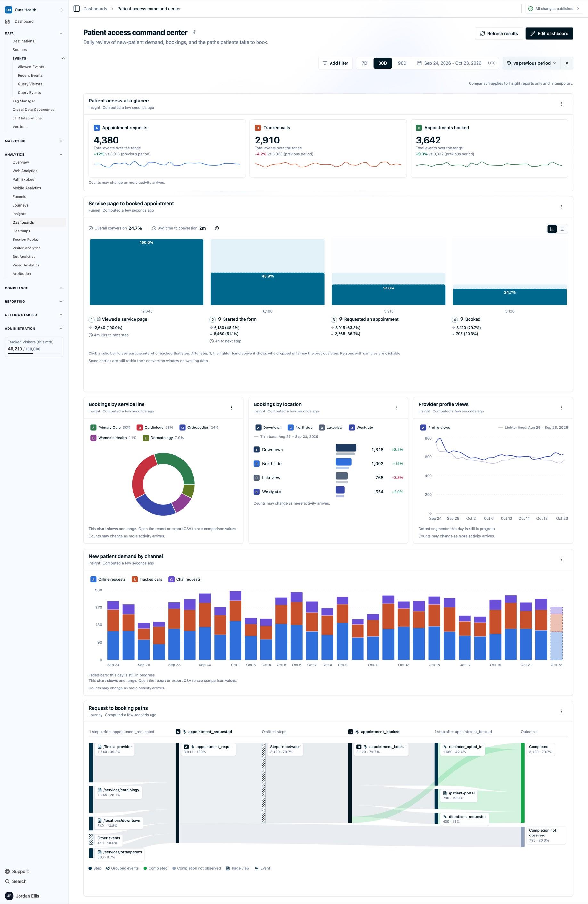Click the Dashboard grid icon in sidebar

coord(8,22)
